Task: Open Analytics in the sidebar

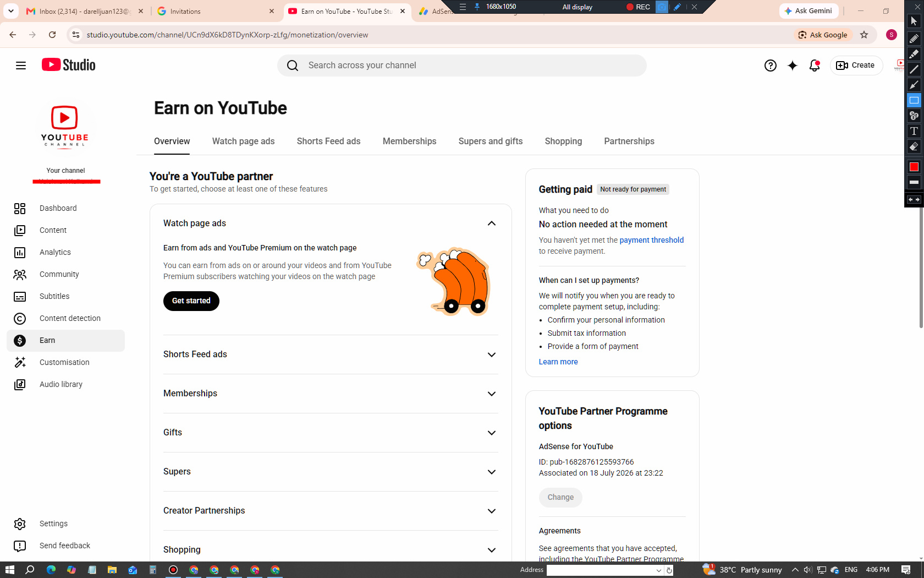Action: click(65, 252)
